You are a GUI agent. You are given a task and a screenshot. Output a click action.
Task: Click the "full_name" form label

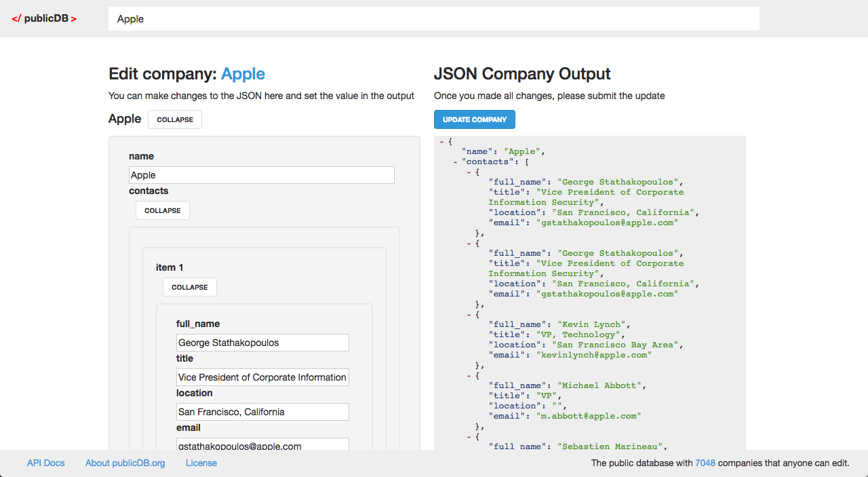coord(198,324)
